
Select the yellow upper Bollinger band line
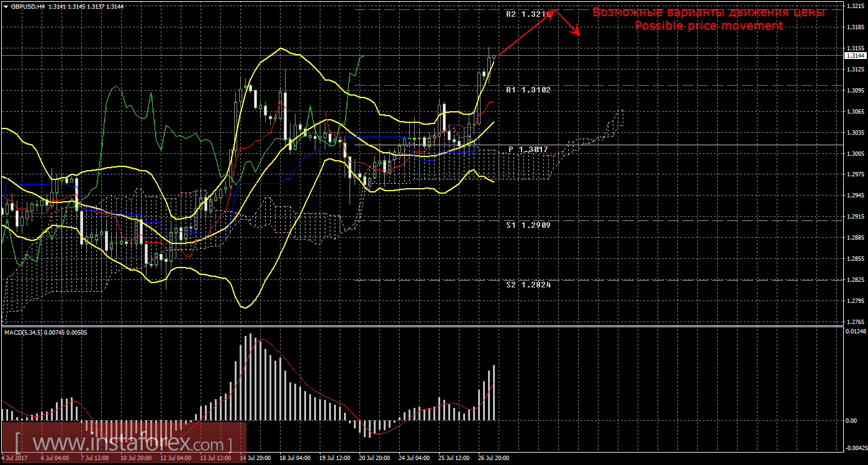click(x=279, y=48)
